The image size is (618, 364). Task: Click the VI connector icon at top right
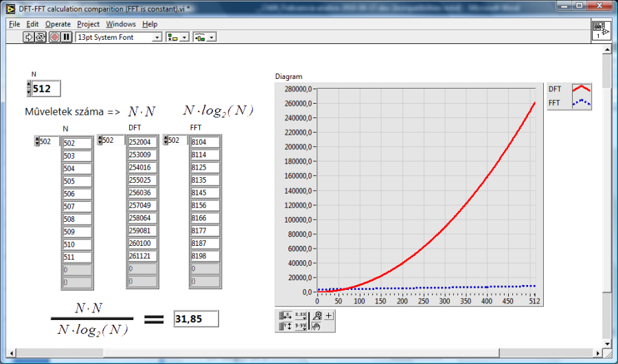pyautogui.click(x=601, y=30)
